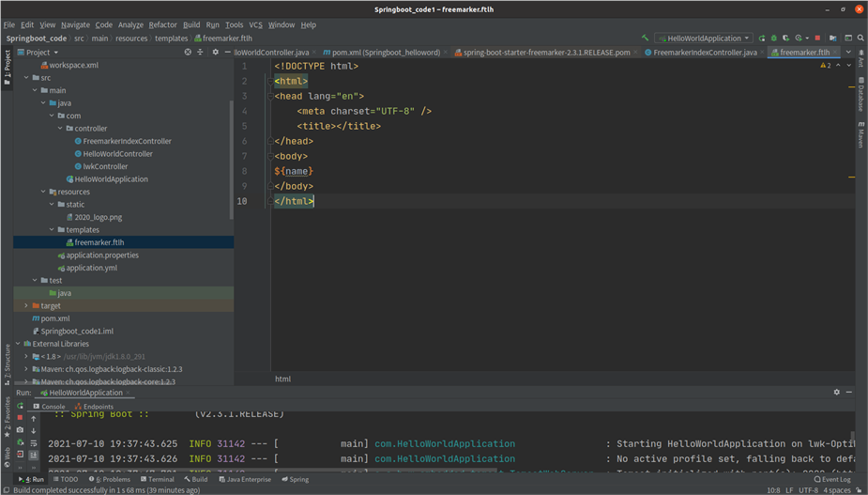Collapse all nodes in the Project panel
The height and width of the screenshot is (495, 868).
coord(201,52)
